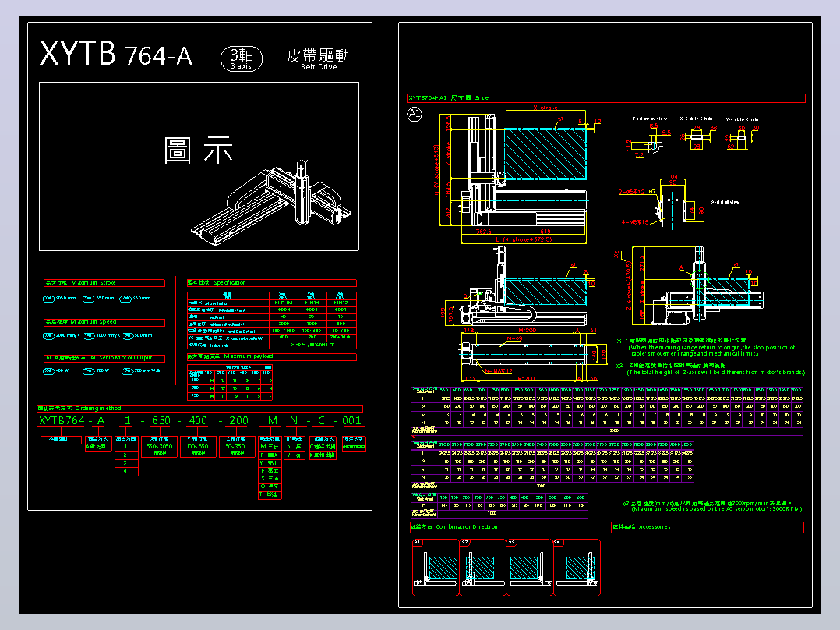Select the hatched work area in top view
The height and width of the screenshot is (630, 840).
click(545, 154)
